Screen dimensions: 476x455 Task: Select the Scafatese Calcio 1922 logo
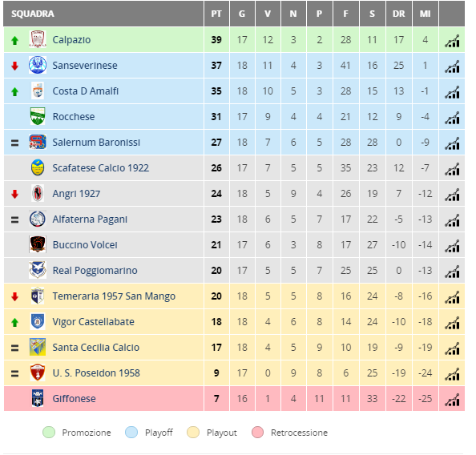38,167
